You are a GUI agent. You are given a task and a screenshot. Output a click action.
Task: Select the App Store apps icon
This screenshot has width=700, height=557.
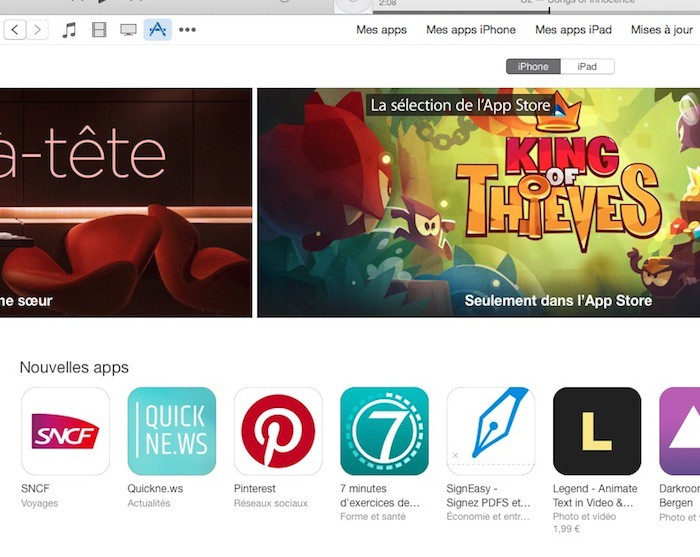tap(158, 30)
